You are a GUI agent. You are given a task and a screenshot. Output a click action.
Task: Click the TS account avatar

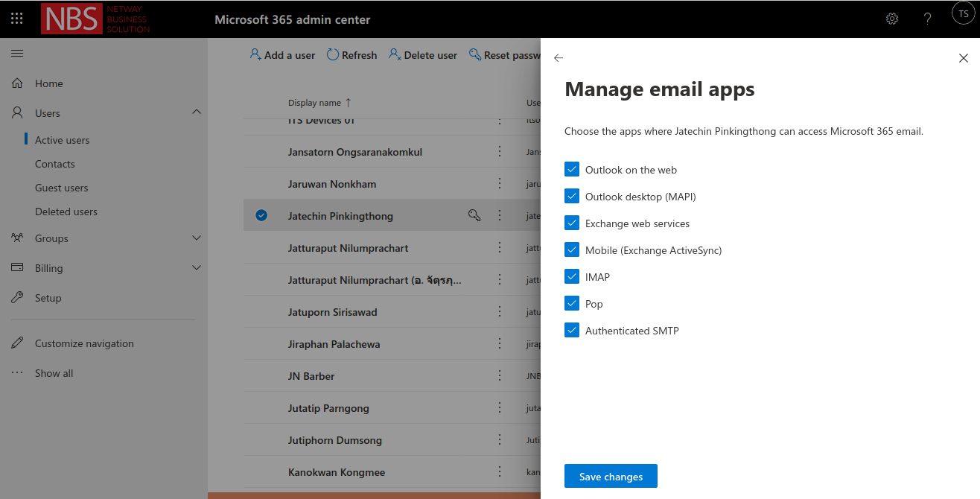[963, 14]
